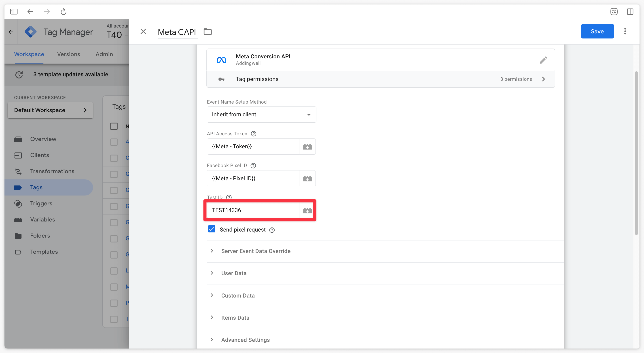Go back with the browser back arrow
644x353 pixels.
coord(30,11)
